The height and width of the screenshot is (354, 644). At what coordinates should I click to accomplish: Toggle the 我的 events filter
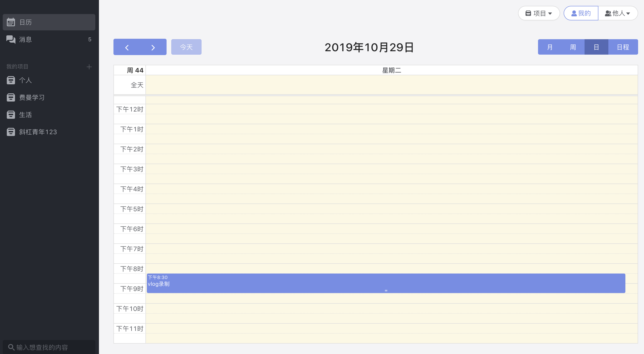coord(581,13)
